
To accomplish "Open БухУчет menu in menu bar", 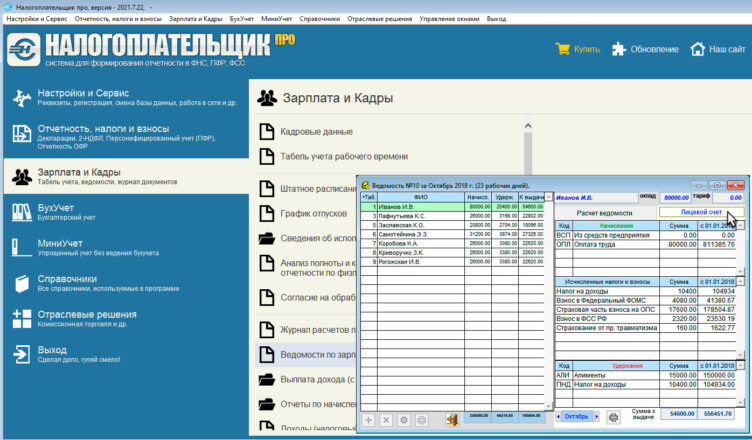I will (242, 19).
